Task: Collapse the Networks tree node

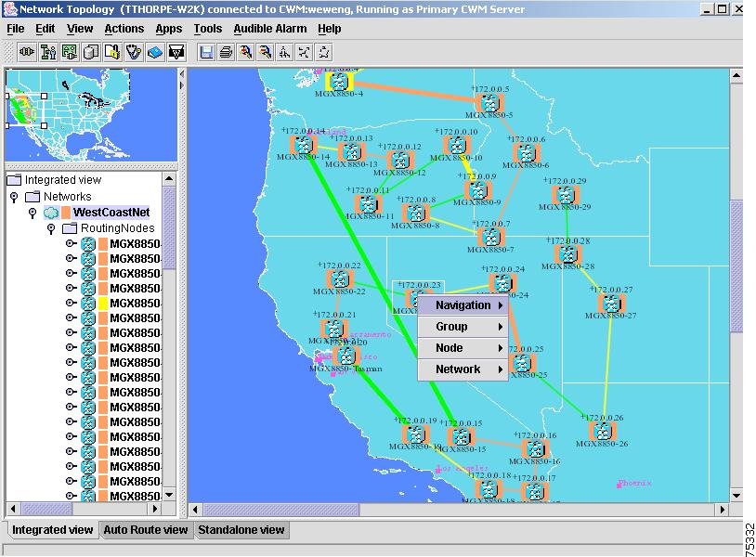Action: coord(15,197)
